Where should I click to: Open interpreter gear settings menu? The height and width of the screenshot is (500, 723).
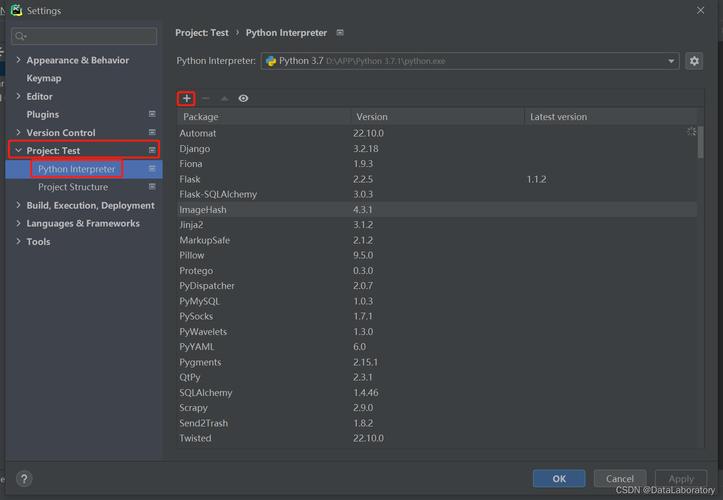point(694,61)
